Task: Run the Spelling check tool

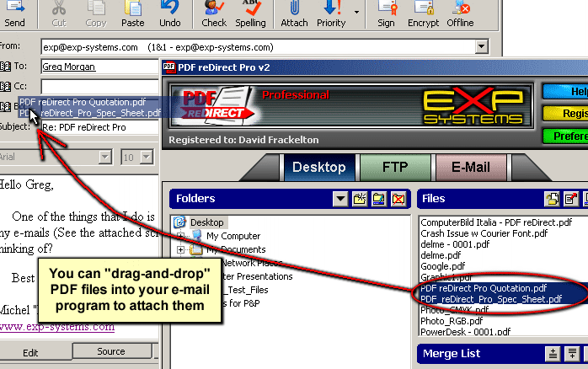Action: point(250,13)
